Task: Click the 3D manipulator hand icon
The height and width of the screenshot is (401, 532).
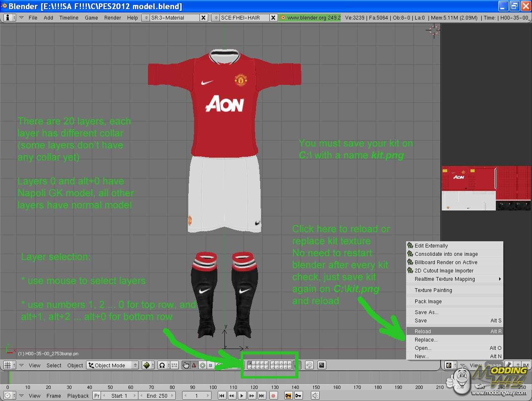Action: point(185,365)
